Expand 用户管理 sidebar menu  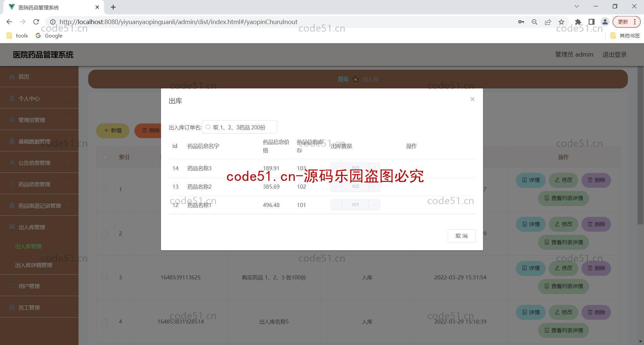pos(39,286)
